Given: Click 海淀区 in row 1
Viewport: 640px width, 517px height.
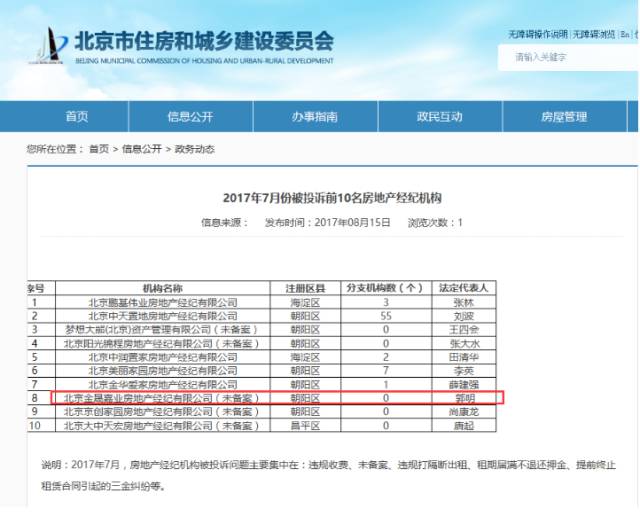Looking at the screenshot, I should 305,303.
